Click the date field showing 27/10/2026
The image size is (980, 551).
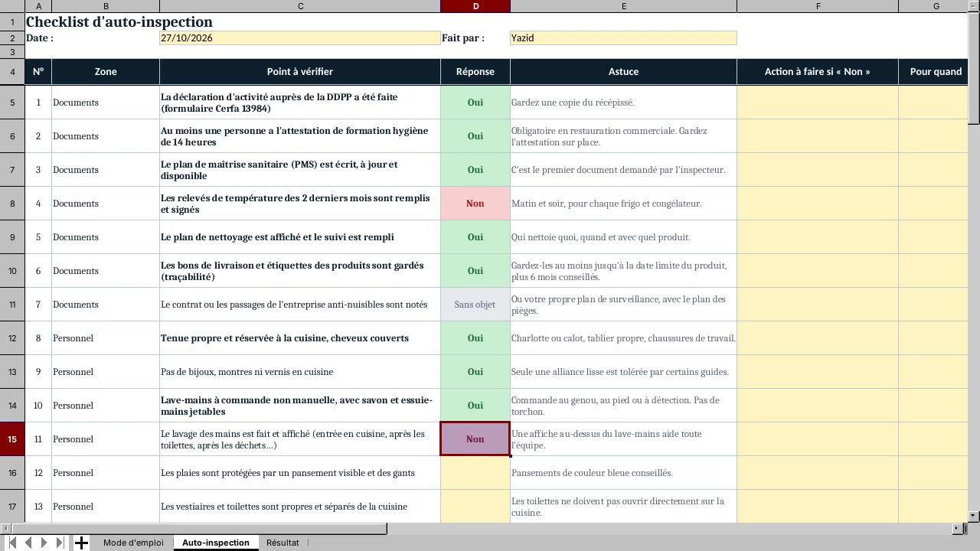(300, 37)
